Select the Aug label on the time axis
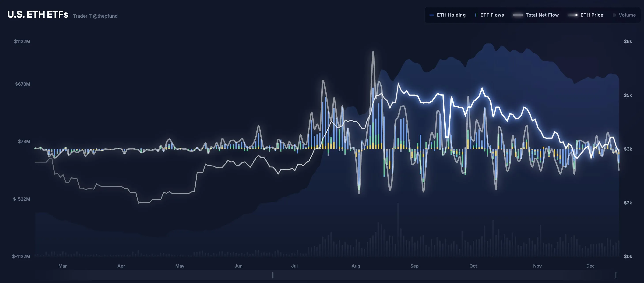The height and width of the screenshot is (283, 644). pos(356,266)
